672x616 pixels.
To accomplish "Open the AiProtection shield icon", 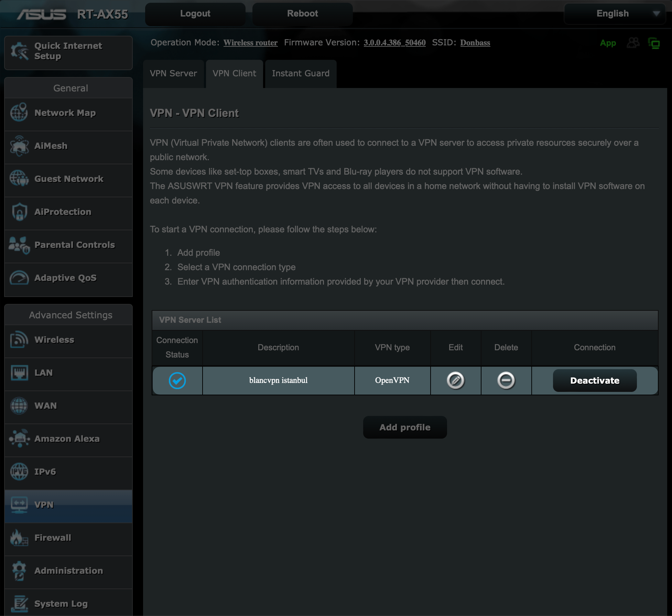I will click(x=19, y=212).
